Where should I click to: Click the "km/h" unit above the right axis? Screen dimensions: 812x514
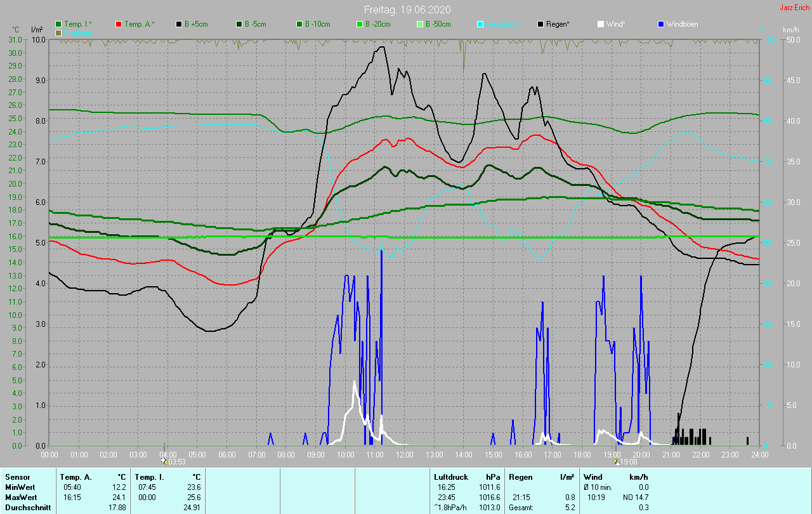tap(791, 30)
